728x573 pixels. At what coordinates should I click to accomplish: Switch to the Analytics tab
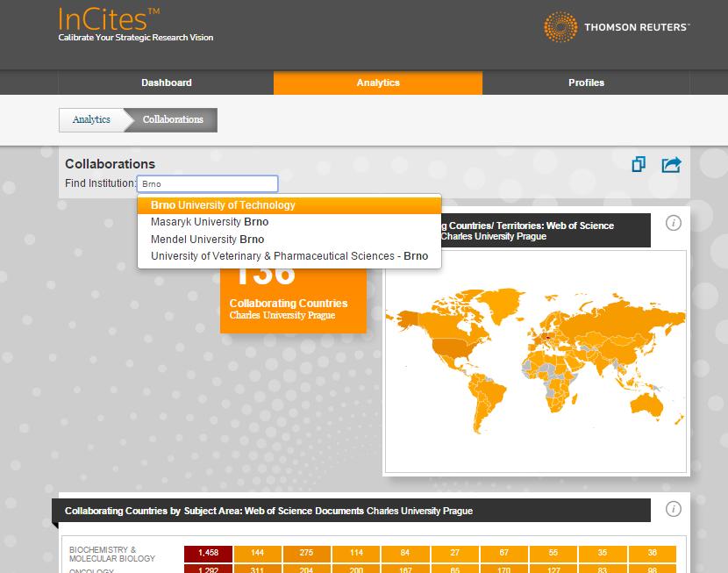[378, 82]
